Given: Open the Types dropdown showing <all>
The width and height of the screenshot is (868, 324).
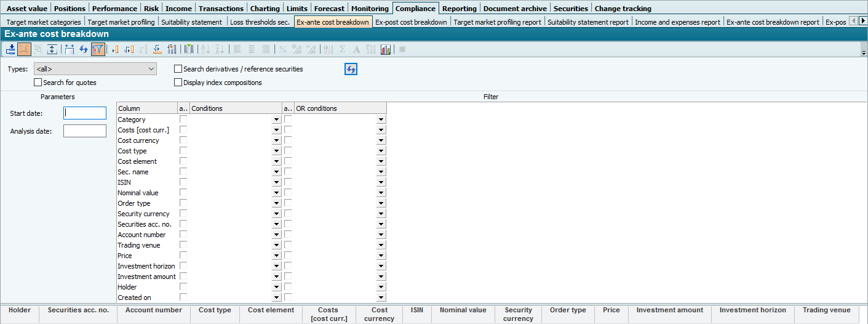Looking at the screenshot, I should (95, 70).
